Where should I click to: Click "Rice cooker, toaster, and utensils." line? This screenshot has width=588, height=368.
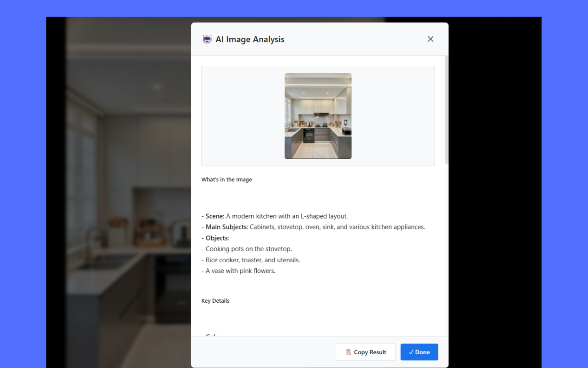coord(253,260)
